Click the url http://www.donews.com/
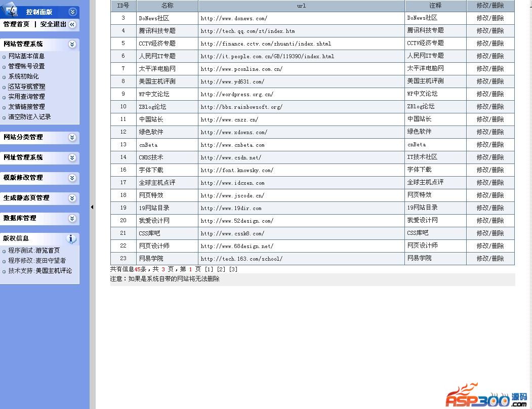Screen dimensions: 532x409 point(234,18)
